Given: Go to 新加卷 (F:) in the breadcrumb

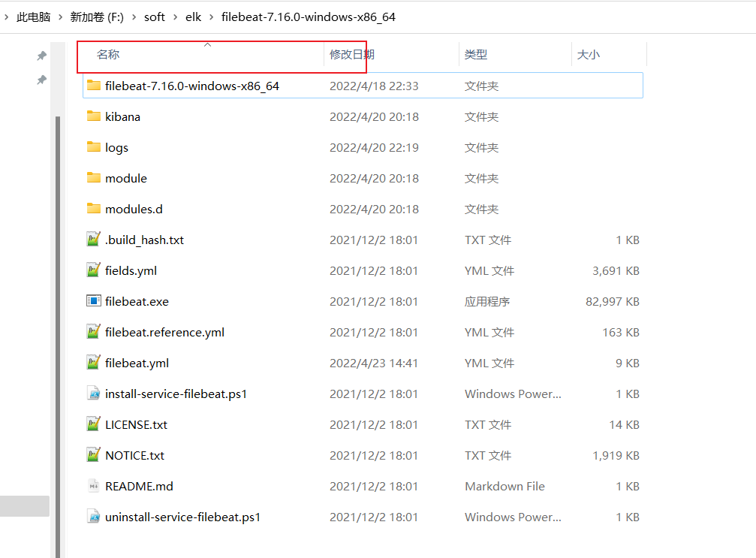Looking at the screenshot, I should (97, 17).
